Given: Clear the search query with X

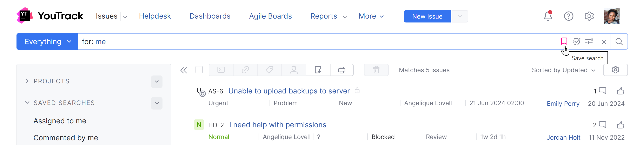Looking at the screenshot, I should (604, 42).
